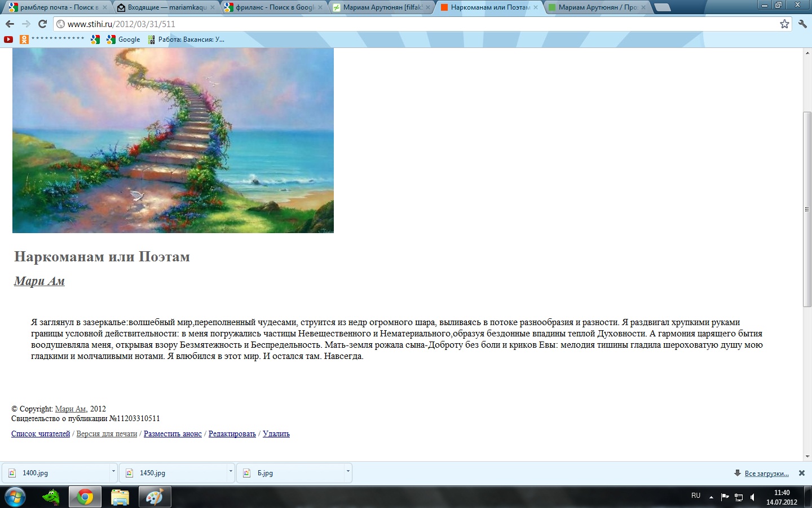This screenshot has height=508, width=812.
Task: Click the browser Forward arrow
Action: (x=26, y=24)
